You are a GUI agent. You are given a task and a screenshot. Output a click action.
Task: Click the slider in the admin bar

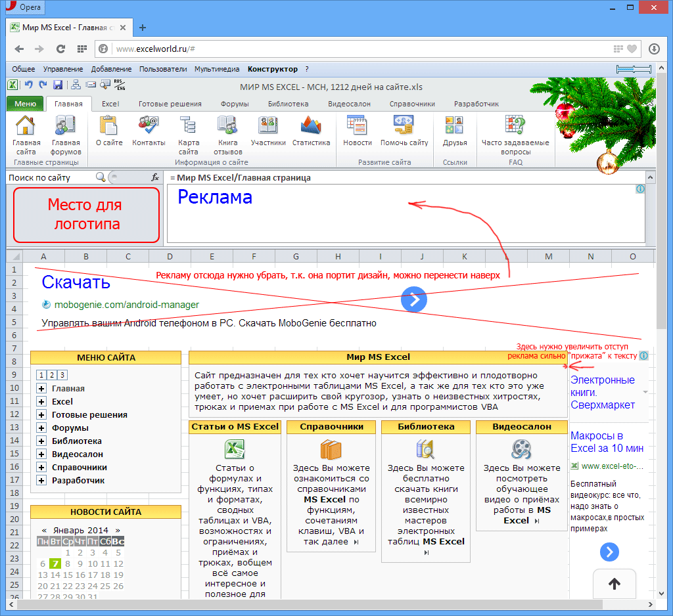click(x=634, y=69)
